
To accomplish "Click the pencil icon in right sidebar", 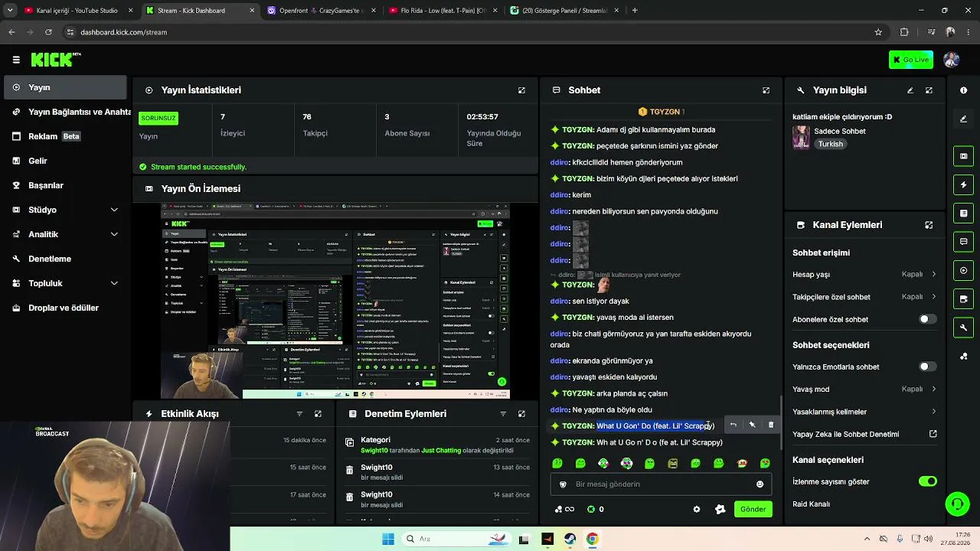I will click(963, 119).
